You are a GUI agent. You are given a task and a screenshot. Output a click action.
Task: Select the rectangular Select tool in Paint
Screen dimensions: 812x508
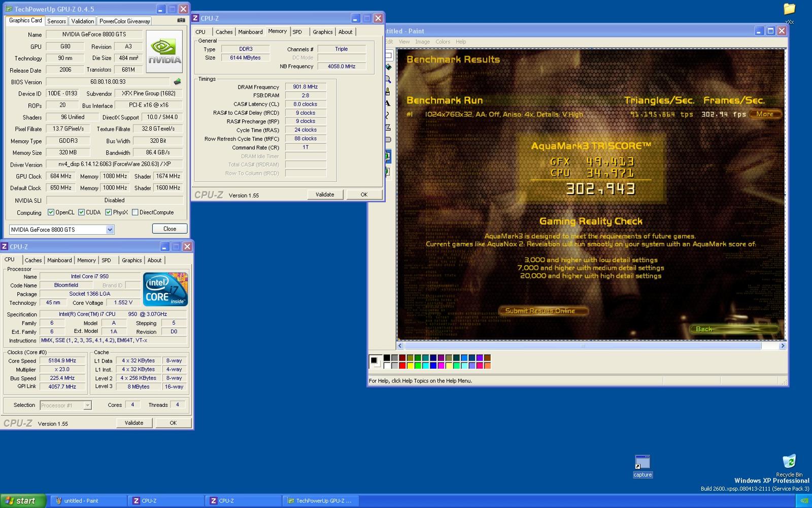click(x=389, y=55)
